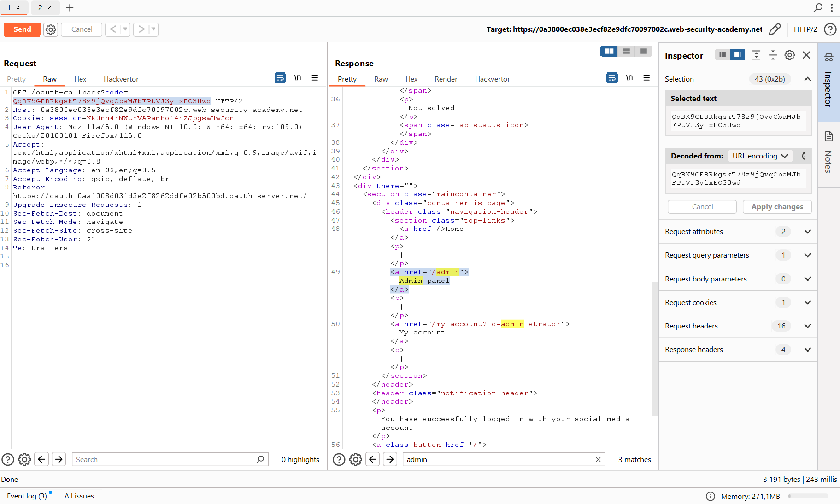Click Apply changes button

[x=777, y=207]
